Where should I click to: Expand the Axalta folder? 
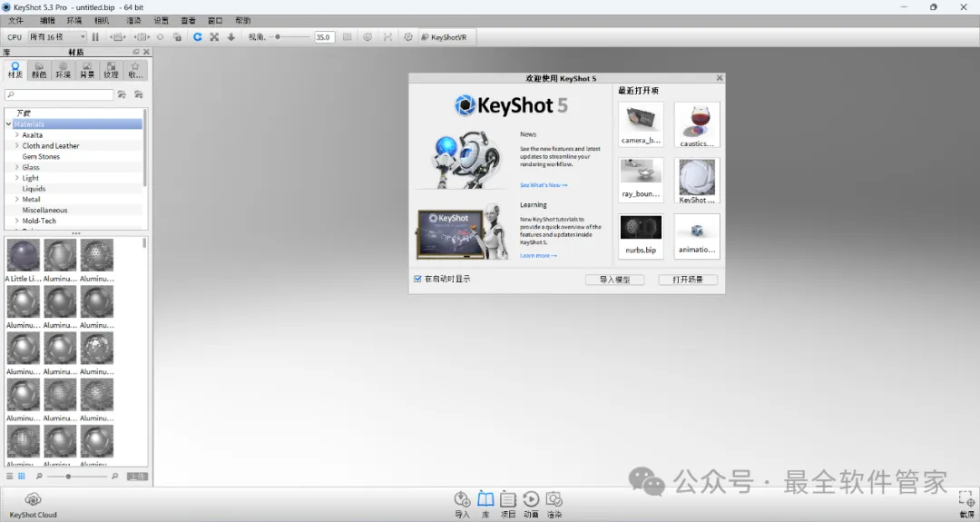click(17, 135)
